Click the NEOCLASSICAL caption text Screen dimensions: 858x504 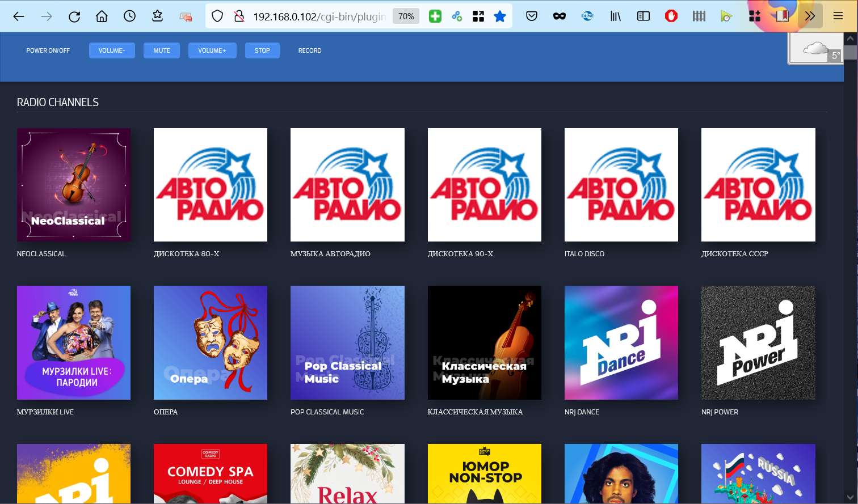pos(41,254)
